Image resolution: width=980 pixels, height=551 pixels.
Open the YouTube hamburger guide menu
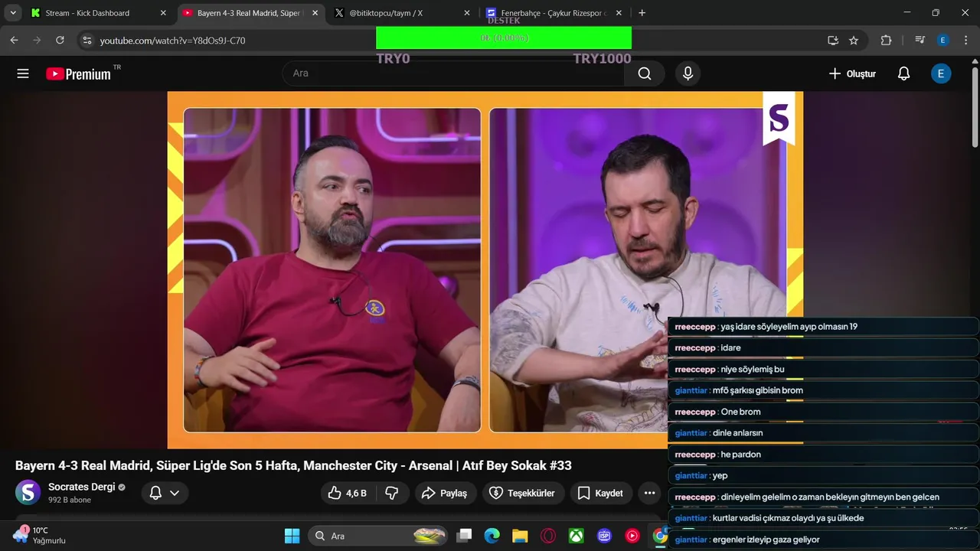click(x=23, y=73)
